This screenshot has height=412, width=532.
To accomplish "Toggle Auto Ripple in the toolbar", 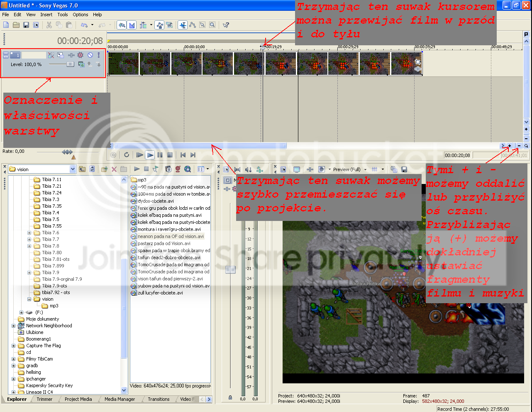I will tap(144, 25).
